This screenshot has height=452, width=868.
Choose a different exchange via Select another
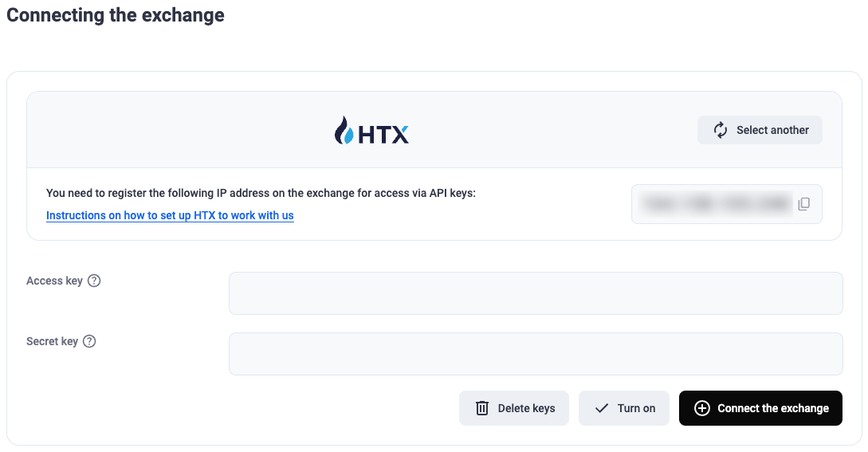point(760,130)
